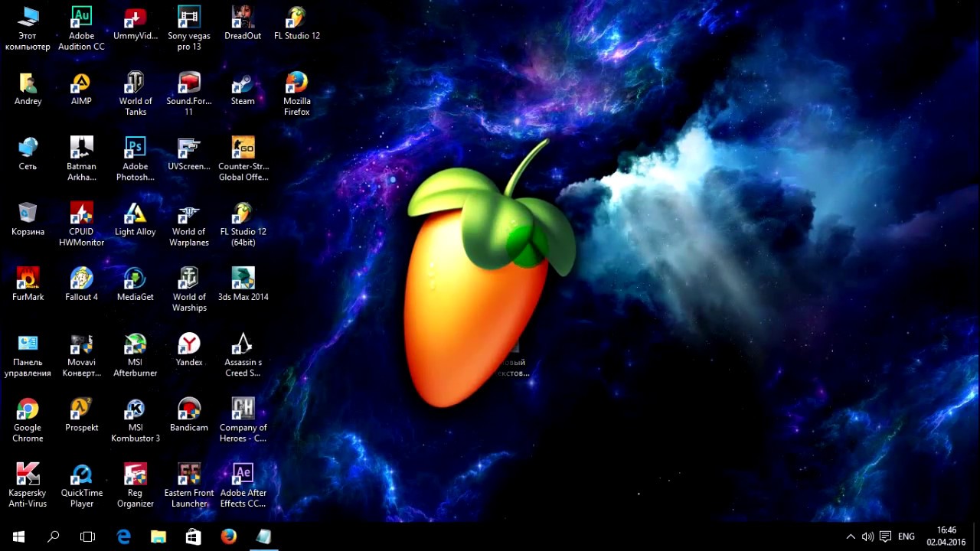Open Task View on taskbar
980x551 pixels.
click(x=87, y=536)
